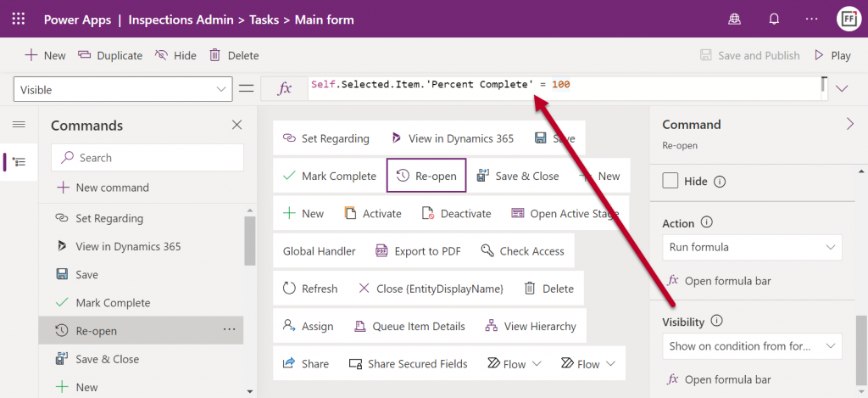Click the View Hierarchy command

click(531, 327)
